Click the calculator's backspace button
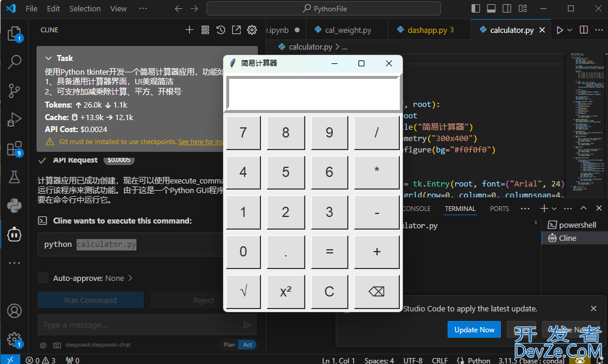This screenshot has height=364, width=608. click(x=376, y=292)
